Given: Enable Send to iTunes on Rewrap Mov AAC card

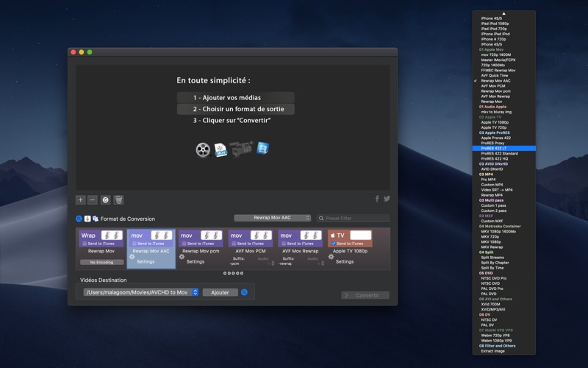Looking at the screenshot, I should tap(135, 244).
